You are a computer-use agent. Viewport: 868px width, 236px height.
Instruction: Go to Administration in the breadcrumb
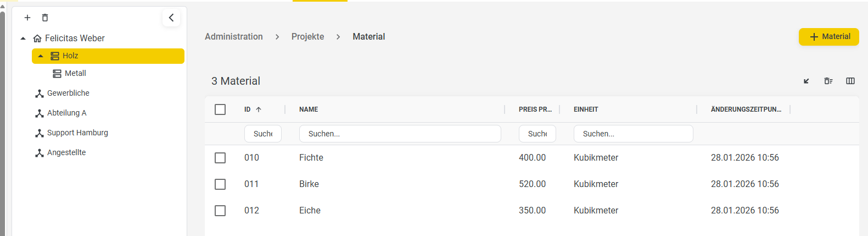[234, 36]
